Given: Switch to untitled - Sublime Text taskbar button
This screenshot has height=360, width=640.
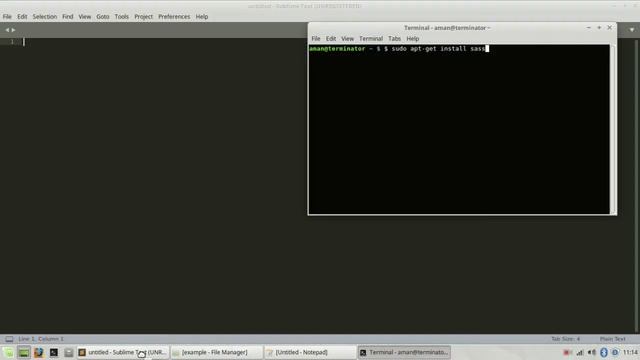Looking at the screenshot, I should pos(122,352).
